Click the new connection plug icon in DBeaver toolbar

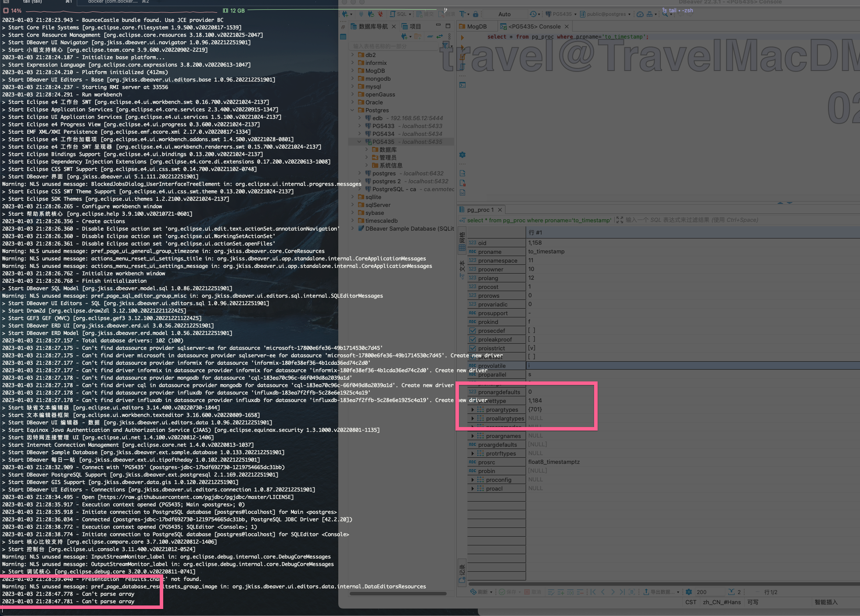tap(345, 14)
